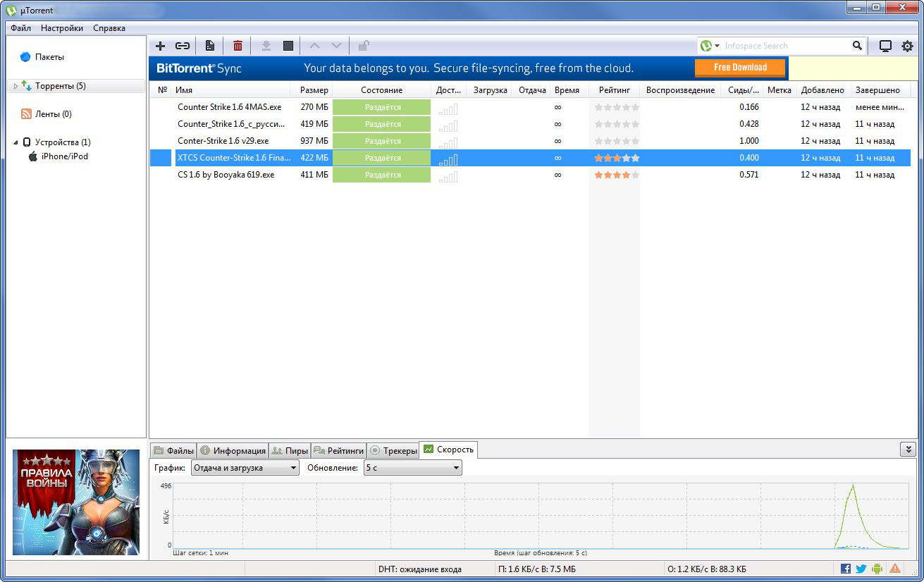Switch to the Трекеры tab

[x=393, y=450]
